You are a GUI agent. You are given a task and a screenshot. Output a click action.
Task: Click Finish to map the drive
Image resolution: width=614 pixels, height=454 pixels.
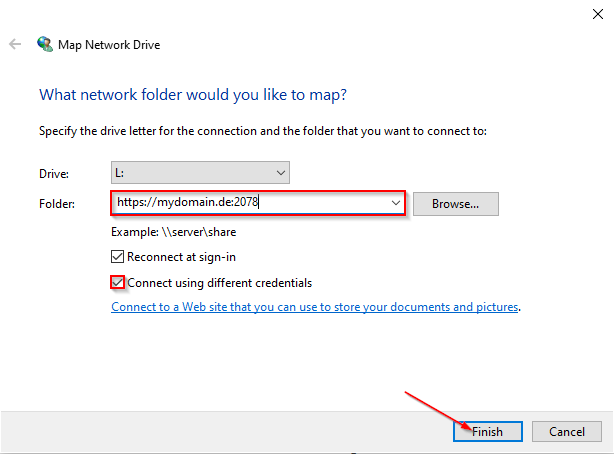click(488, 431)
